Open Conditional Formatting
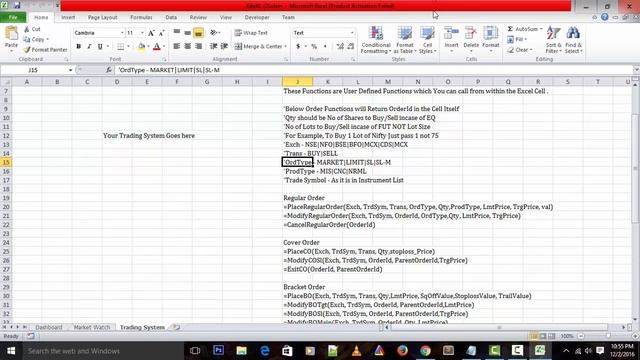Screen dimensions: 640x360 point(376,40)
